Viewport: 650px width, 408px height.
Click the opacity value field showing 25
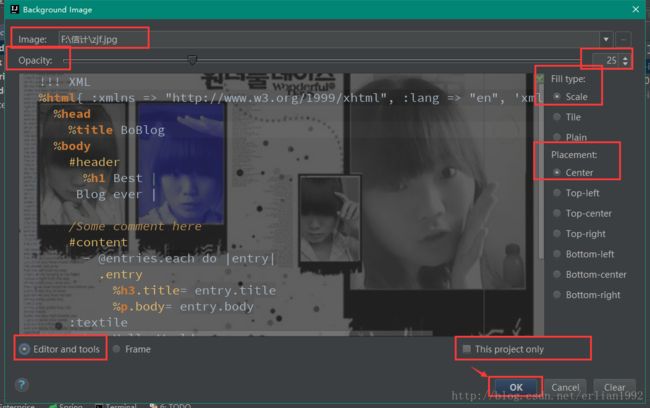coord(606,61)
